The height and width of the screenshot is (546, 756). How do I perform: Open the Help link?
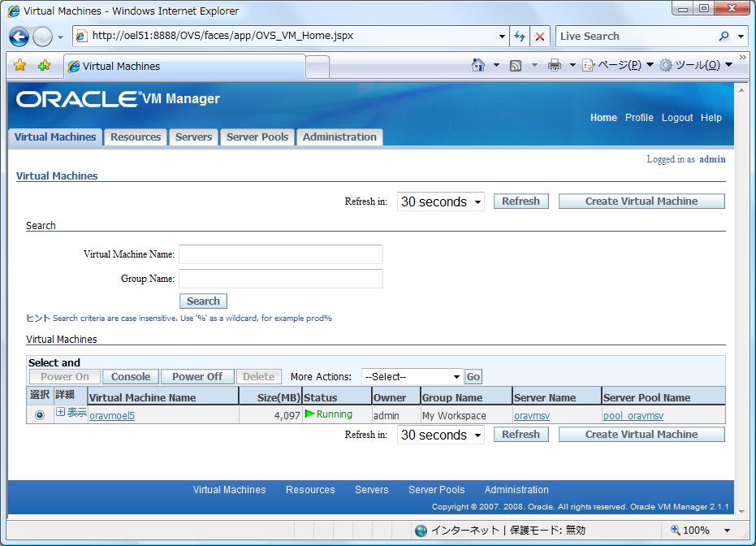(711, 118)
